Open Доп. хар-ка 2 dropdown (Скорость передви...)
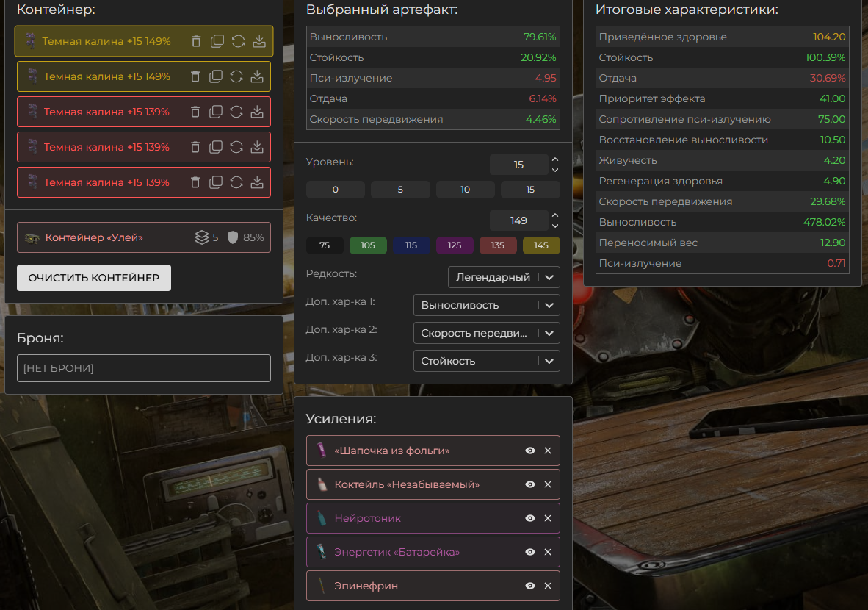 [x=487, y=333]
